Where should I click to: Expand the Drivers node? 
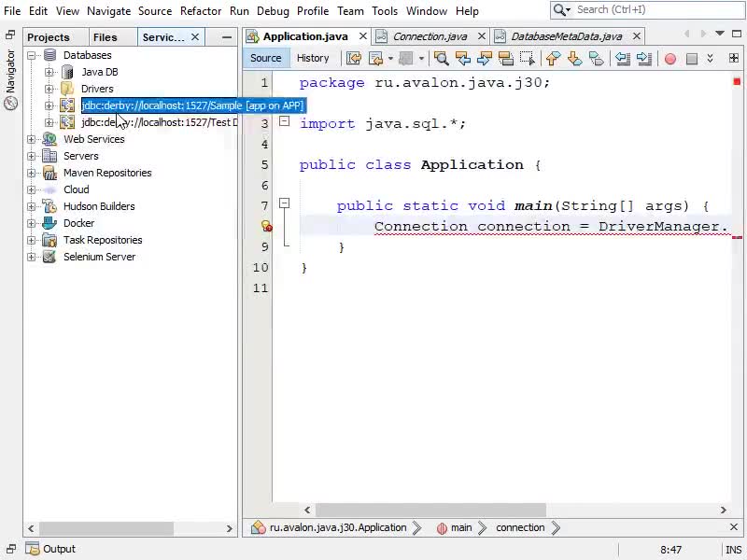[49, 89]
